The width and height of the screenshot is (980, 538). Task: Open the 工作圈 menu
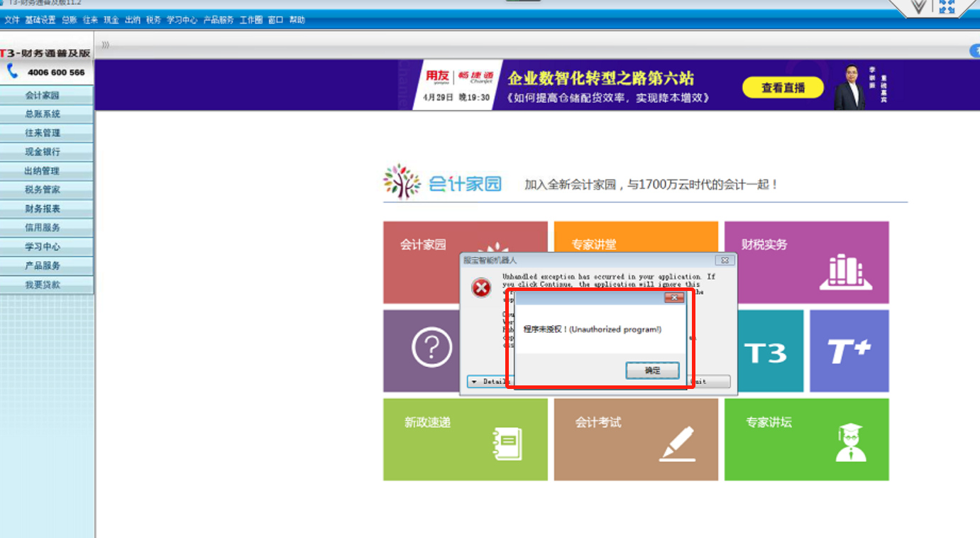[250, 20]
